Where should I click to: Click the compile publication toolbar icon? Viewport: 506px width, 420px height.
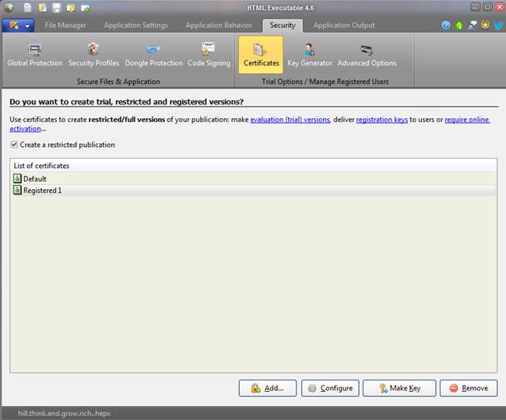(x=71, y=8)
